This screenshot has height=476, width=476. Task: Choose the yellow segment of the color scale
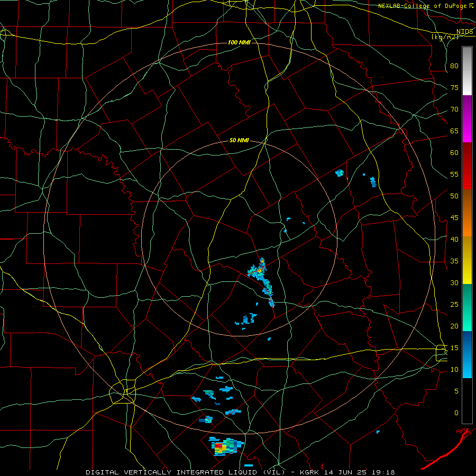467,260
